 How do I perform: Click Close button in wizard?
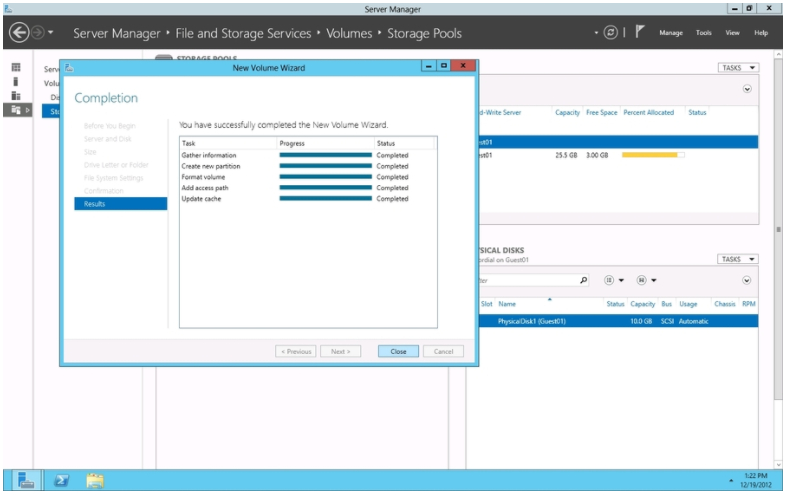398,351
